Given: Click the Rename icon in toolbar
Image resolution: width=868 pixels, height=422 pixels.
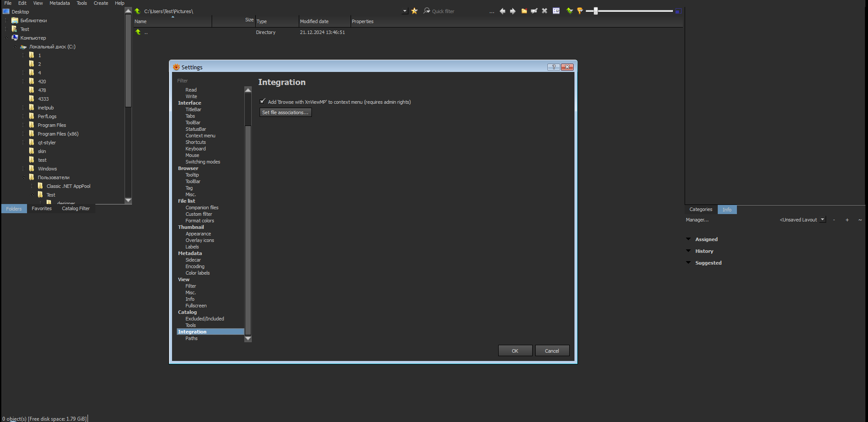Looking at the screenshot, I should [534, 11].
